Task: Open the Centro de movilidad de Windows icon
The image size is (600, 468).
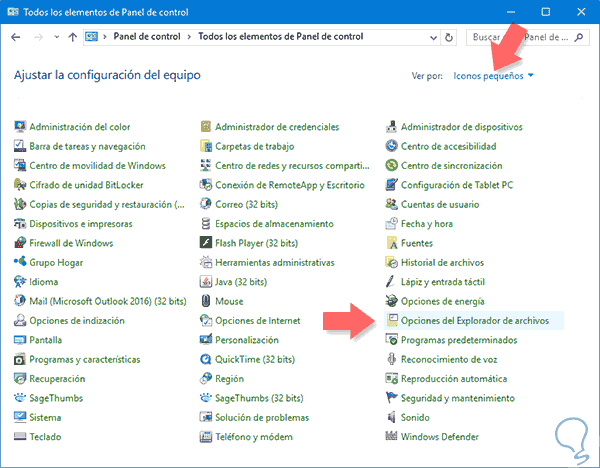Action: (x=20, y=165)
